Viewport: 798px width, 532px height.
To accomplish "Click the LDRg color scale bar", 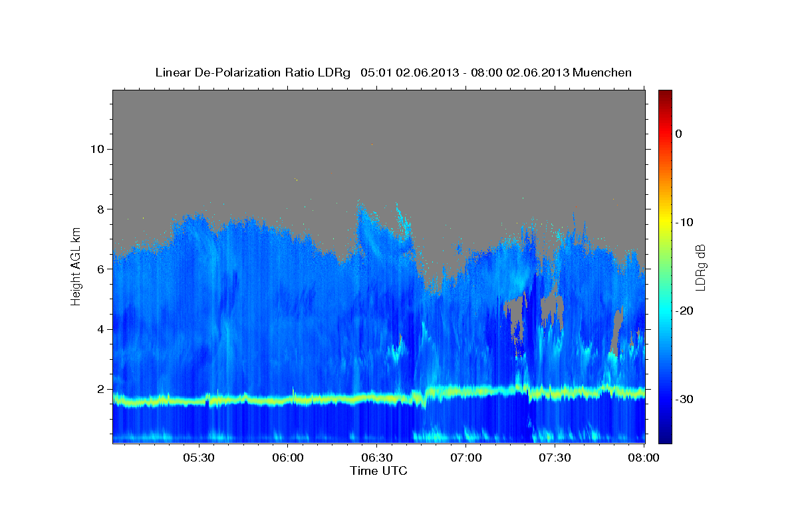I will (x=665, y=267).
